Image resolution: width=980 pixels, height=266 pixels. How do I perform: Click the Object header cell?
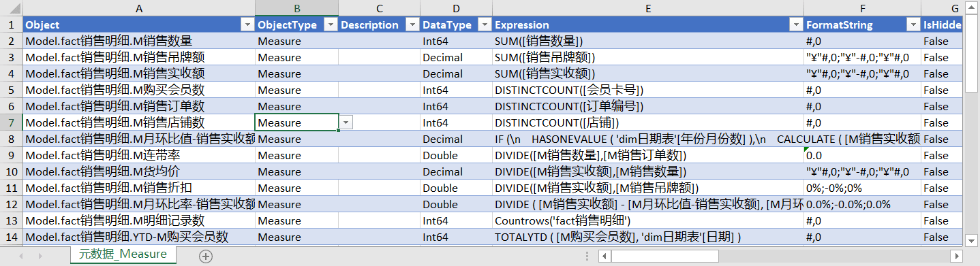coord(139,24)
